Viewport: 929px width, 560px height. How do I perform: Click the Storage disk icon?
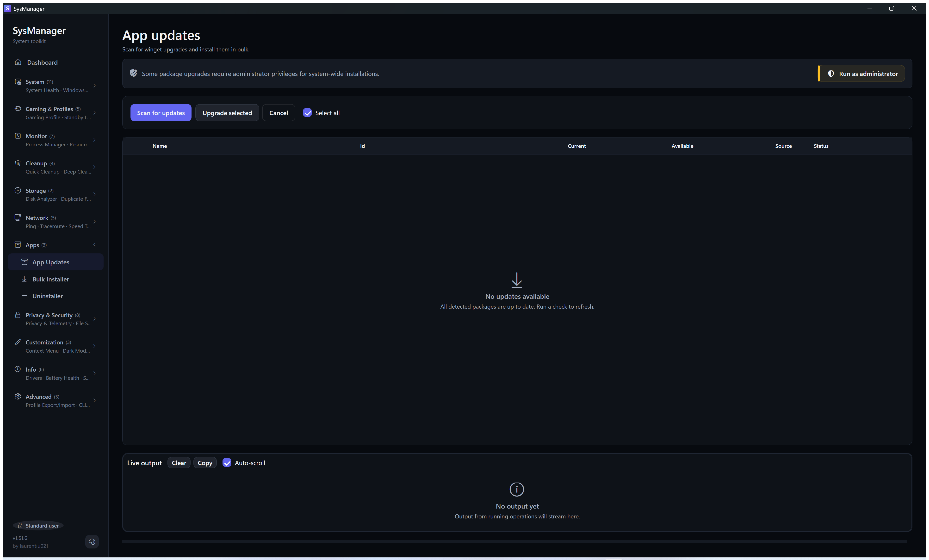point(18,190)
